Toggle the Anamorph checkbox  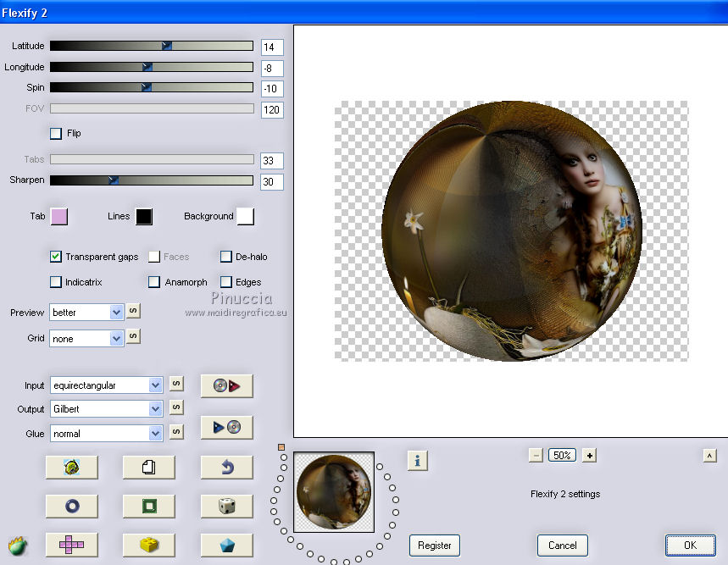[x=154, y=282]
